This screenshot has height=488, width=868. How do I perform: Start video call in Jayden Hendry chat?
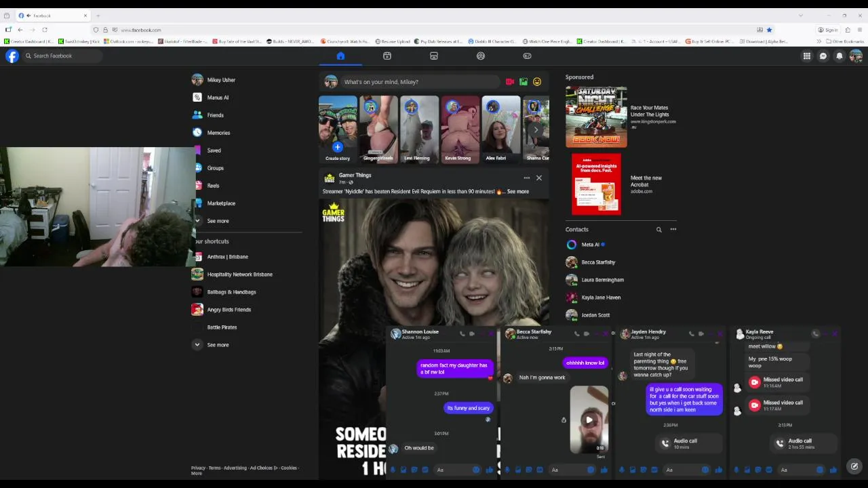pos(701,333)
